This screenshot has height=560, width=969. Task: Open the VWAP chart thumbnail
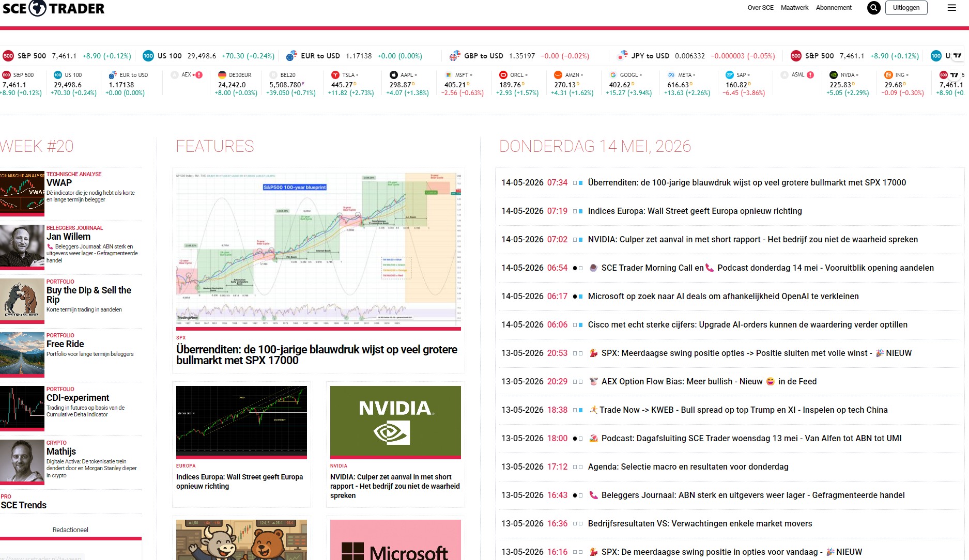coord(22,194)
